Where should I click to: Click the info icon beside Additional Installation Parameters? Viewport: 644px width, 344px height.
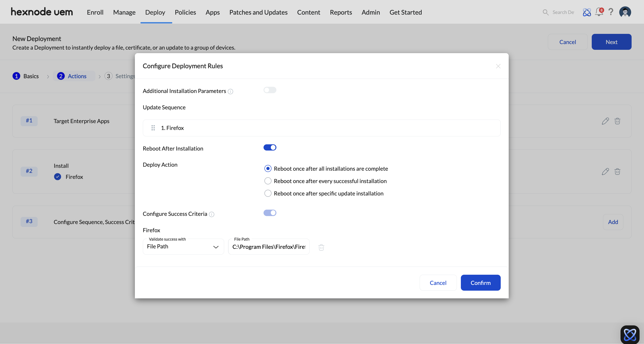click(x=231, y=91)
